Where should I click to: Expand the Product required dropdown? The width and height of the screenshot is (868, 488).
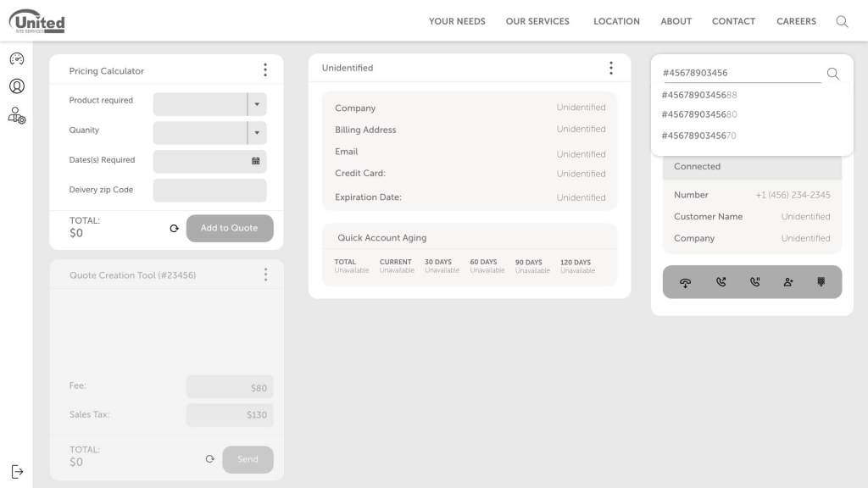(256, 104)
